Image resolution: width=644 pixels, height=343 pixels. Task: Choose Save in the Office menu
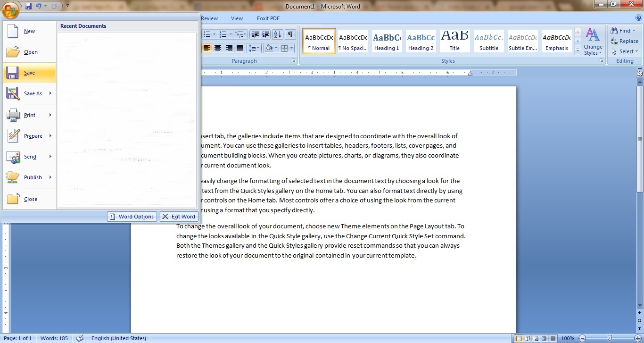pos(29,73)
